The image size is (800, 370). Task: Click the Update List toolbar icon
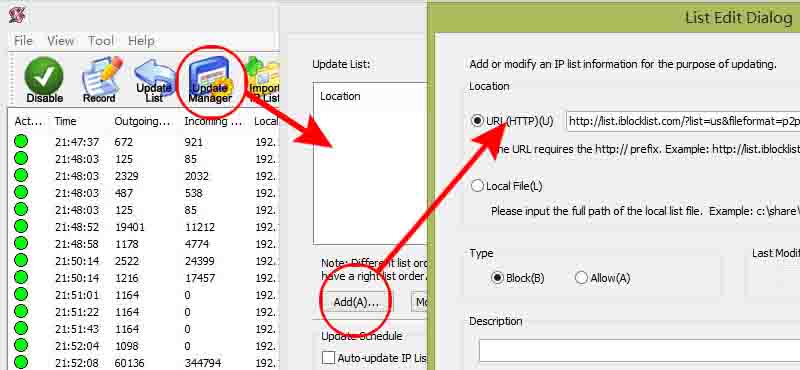tap(154, 80)
